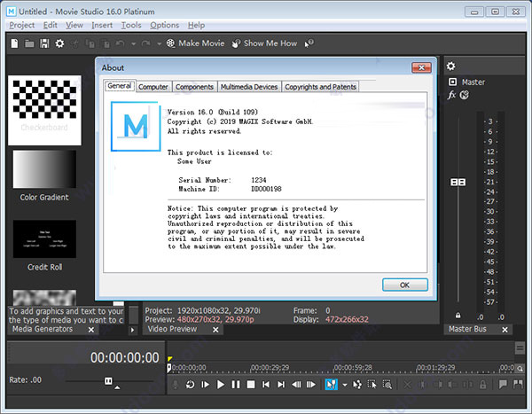The height and width of the screenshot is (414, 532).
Task: Open project using the folder icon
Action: 29,43
